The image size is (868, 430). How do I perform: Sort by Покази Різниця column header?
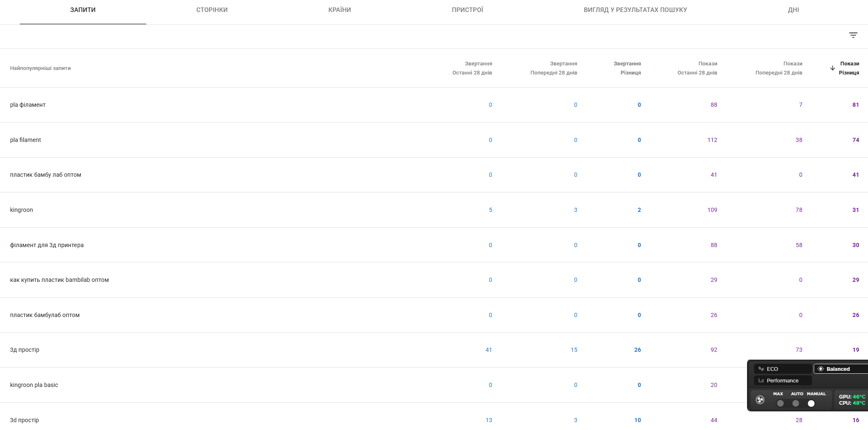pyautogui.click(x=849, y=68)
